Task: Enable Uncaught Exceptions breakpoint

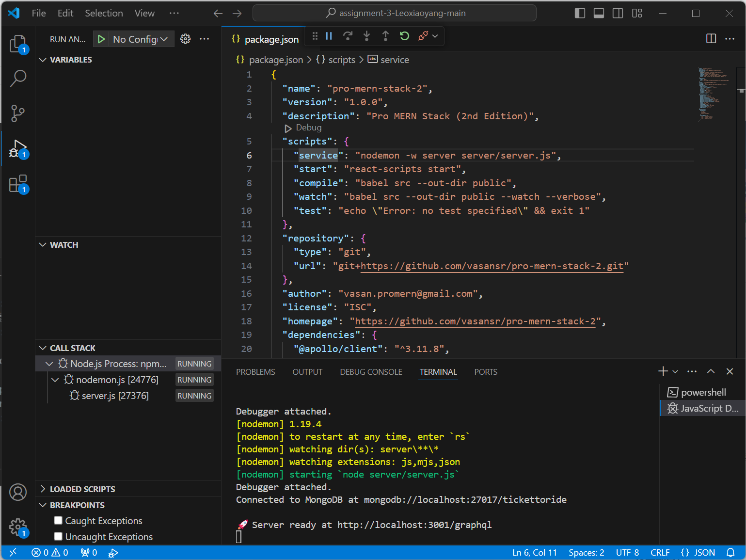Action: tap(58, 536)
